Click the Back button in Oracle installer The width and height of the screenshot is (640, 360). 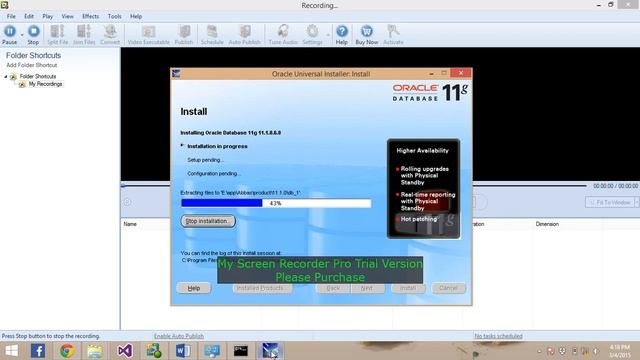pyautogui.click(x=333, y=288)
